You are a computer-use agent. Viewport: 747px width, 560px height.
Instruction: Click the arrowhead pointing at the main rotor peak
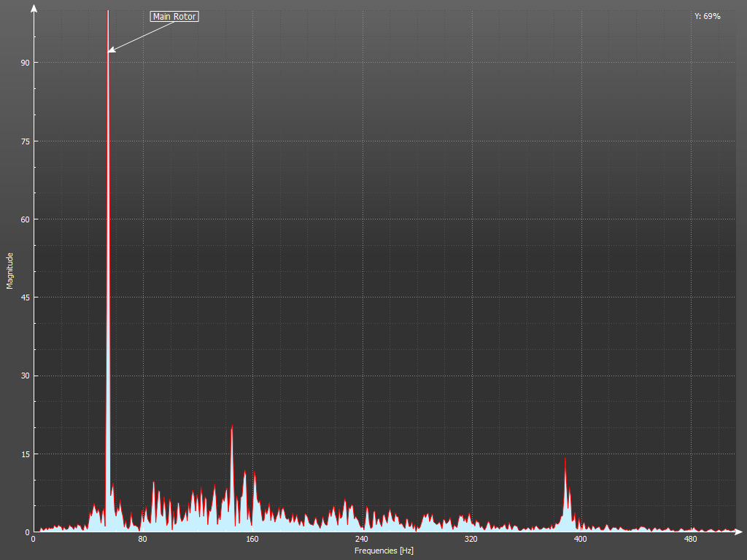coord(112,50)
